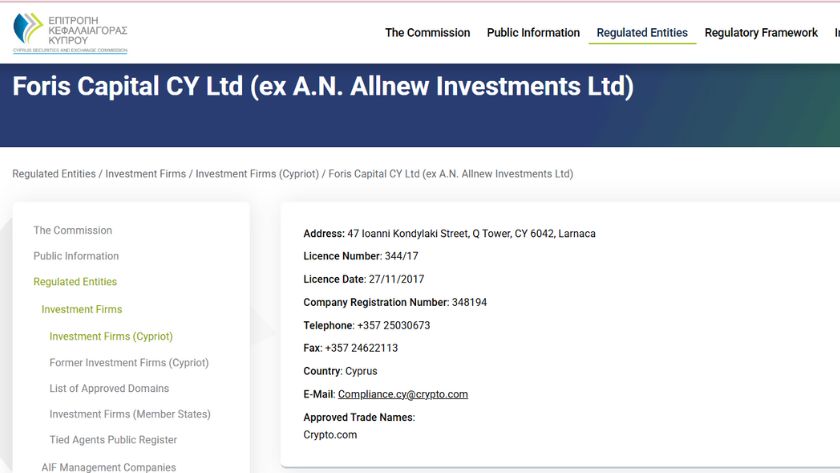This screenshot has height=473, width=840.
Task: Open Former Investment Firms (Cypriot) list
Action: coord(129,363)
